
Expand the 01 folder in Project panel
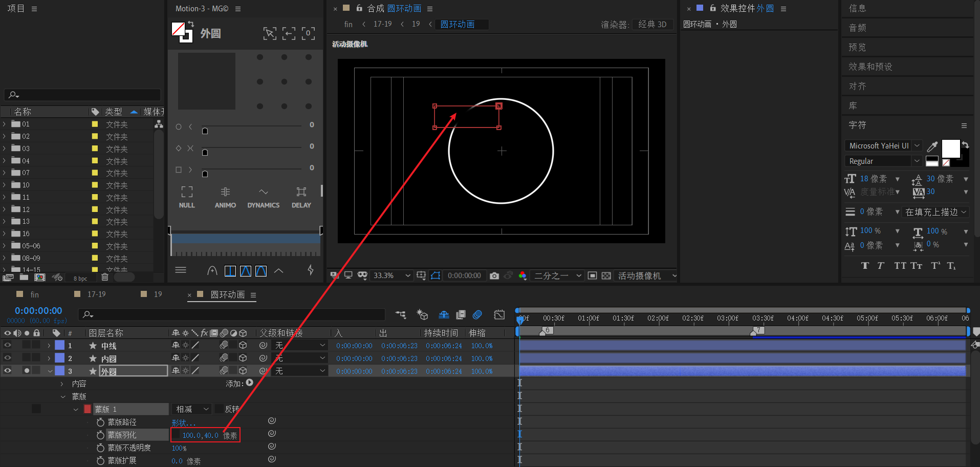pos(5,124)
